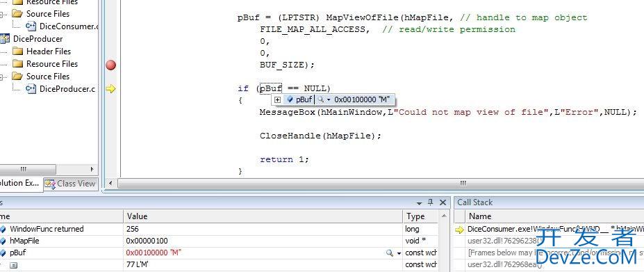Open the text visualizer magnifier in the datatip
Screen dimensions: 644x272
[321, 99]
